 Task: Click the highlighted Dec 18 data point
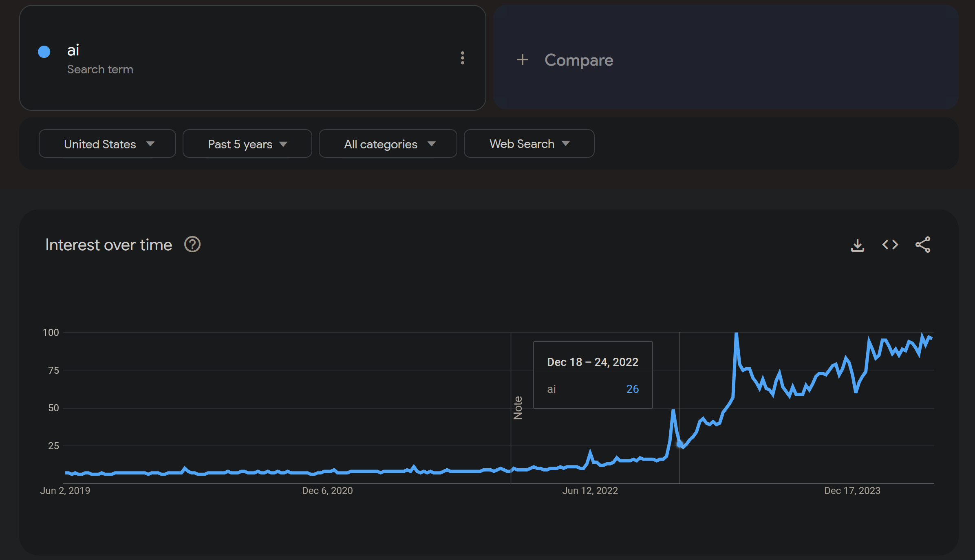point(679,444)
